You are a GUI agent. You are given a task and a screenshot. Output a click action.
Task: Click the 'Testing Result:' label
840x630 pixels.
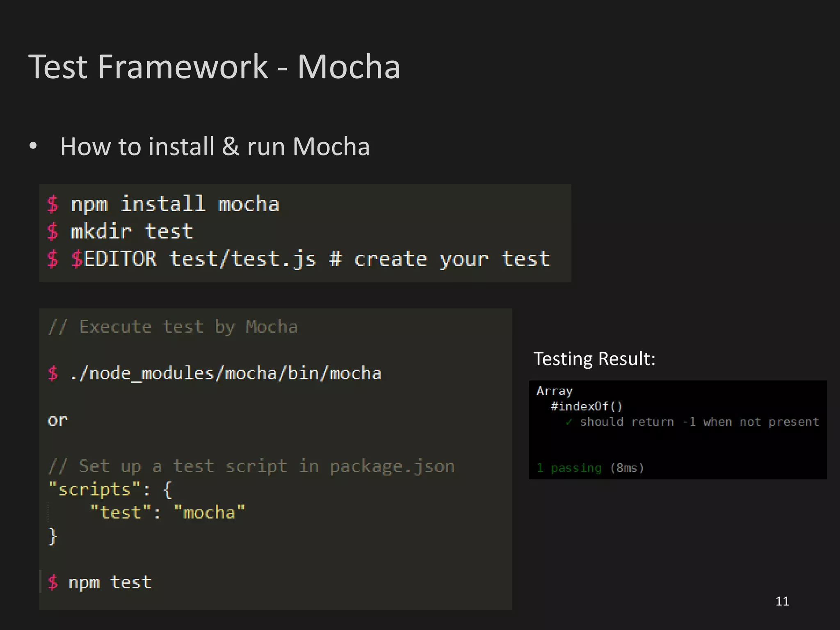(594, 359)
